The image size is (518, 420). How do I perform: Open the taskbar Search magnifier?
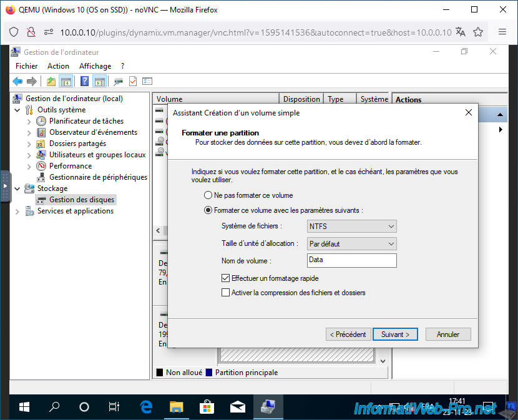pyautogui.click(x=54, y=407)
